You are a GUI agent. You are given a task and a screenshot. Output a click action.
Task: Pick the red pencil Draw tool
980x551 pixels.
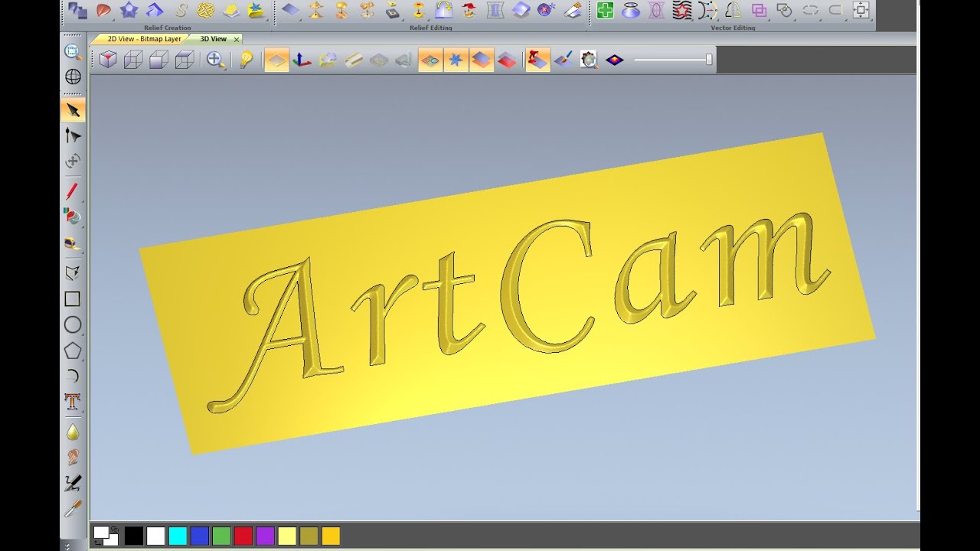click(x=73, y=191)
